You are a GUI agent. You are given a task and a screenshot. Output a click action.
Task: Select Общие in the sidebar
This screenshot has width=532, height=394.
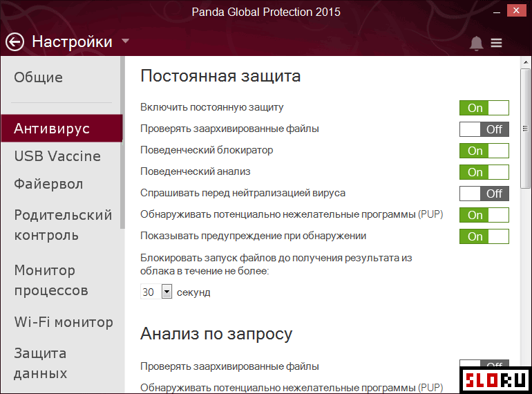pos(38,77)
